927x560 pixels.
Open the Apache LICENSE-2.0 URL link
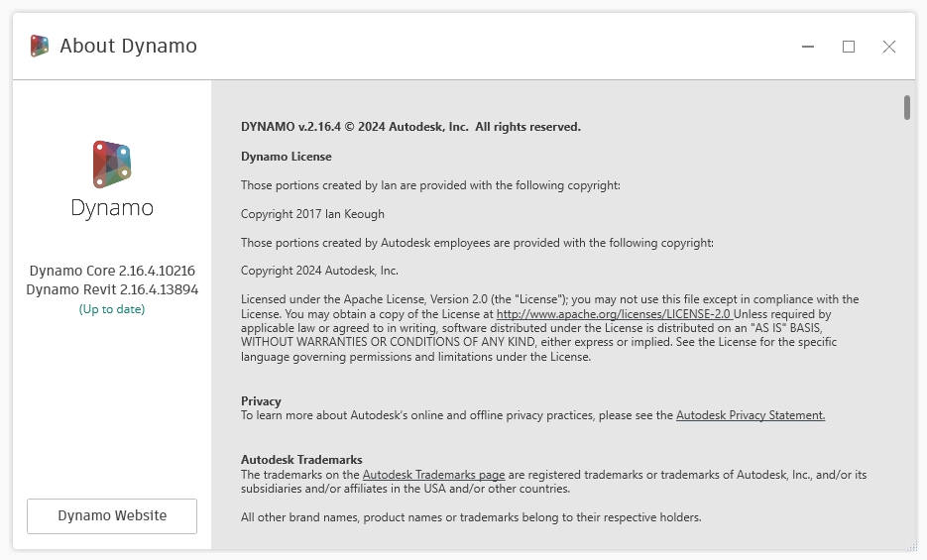[x=614, y=313]
